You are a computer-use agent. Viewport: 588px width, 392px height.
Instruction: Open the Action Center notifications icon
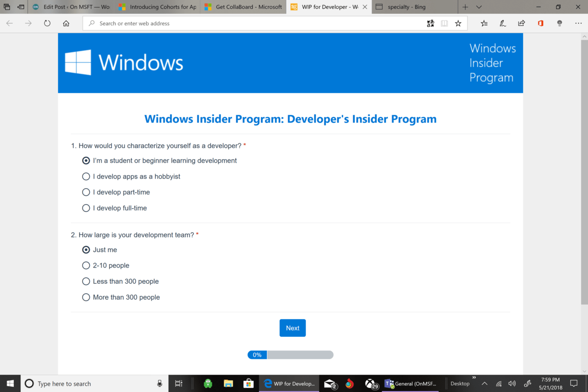(574, 383)
